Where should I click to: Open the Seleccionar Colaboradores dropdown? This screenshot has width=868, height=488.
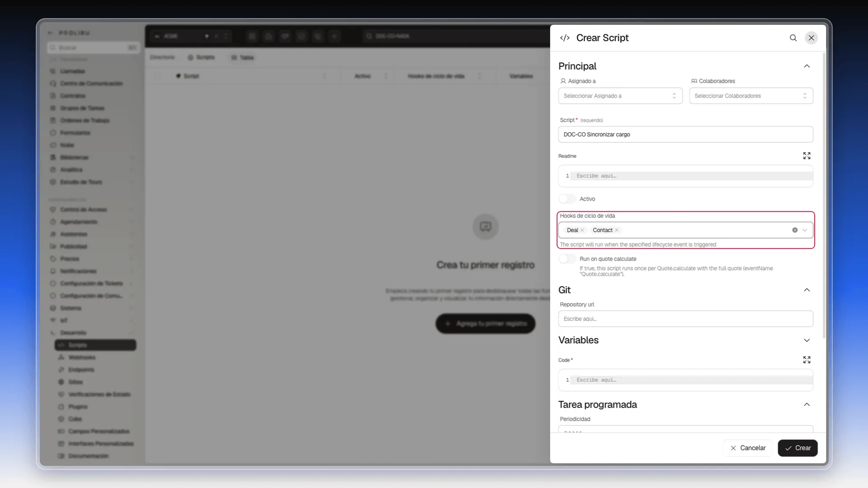pos(751,96)
